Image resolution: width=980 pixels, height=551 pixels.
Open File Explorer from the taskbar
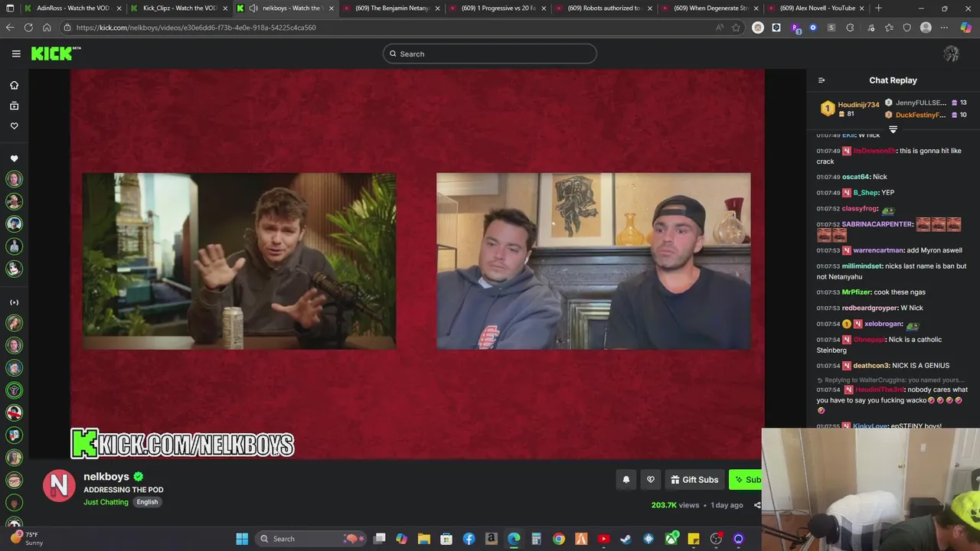[x=424, y=539]
